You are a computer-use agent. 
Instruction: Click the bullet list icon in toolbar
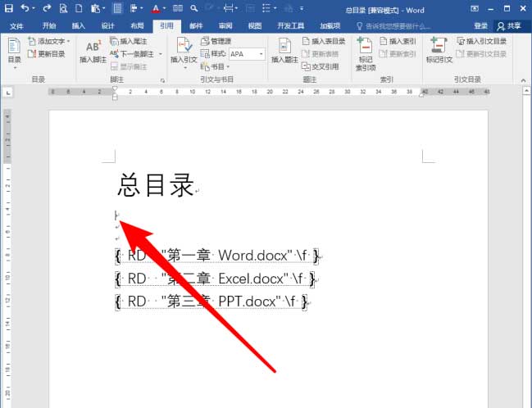tap(266, 8)
